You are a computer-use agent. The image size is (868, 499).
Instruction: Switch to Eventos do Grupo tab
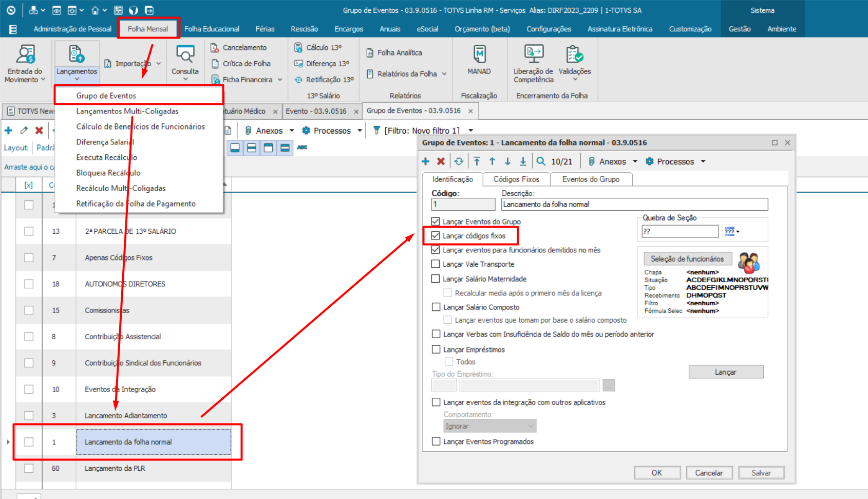[x=591, y=179]
